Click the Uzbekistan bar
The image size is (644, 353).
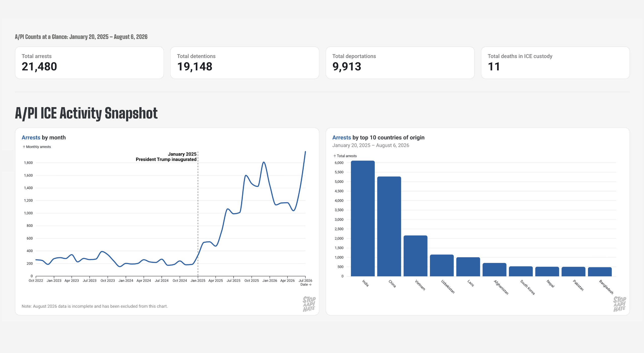coord(442,265)
